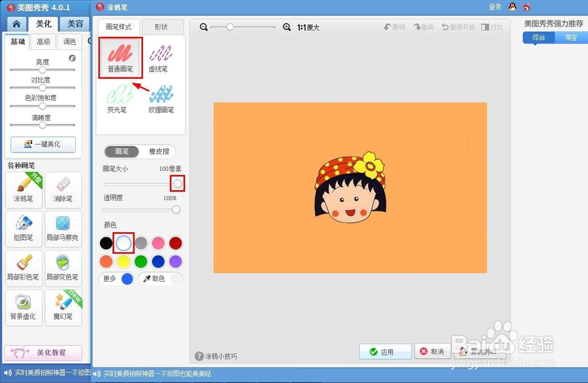The image size is (588, 383).
Task: Select the purple color swatch
Action: pyautogui.click(x=175, y=261)
